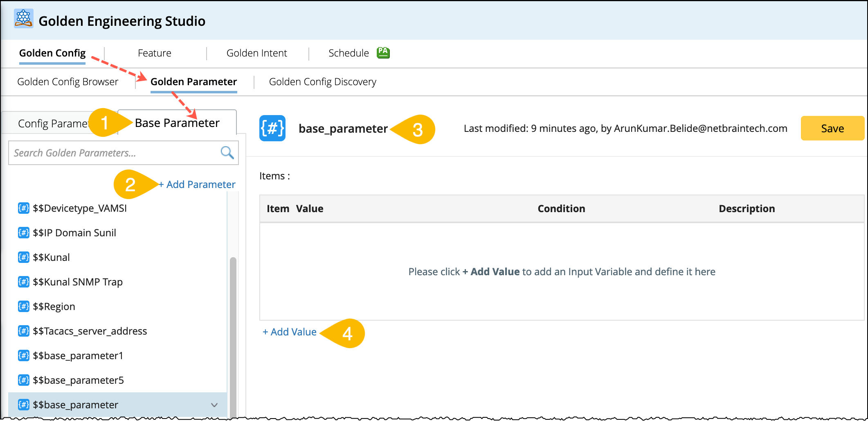
Task: Click the icon beside $$IP Domain Sunil
Action: [24, 233]
